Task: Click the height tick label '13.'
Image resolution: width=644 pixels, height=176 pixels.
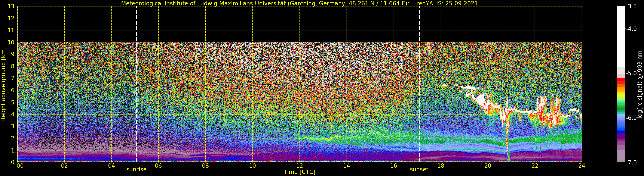Action: tap(12, 6)
